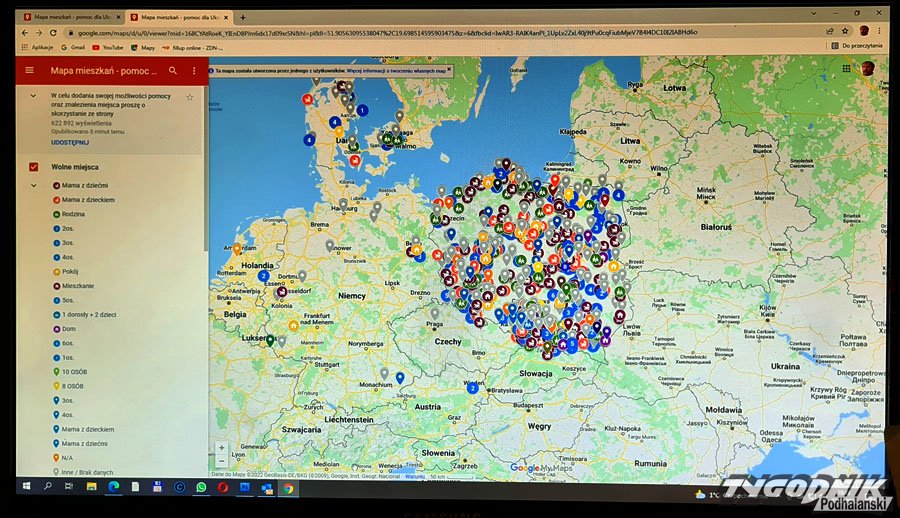Open the hamburger menu in map header

point(29,71)
